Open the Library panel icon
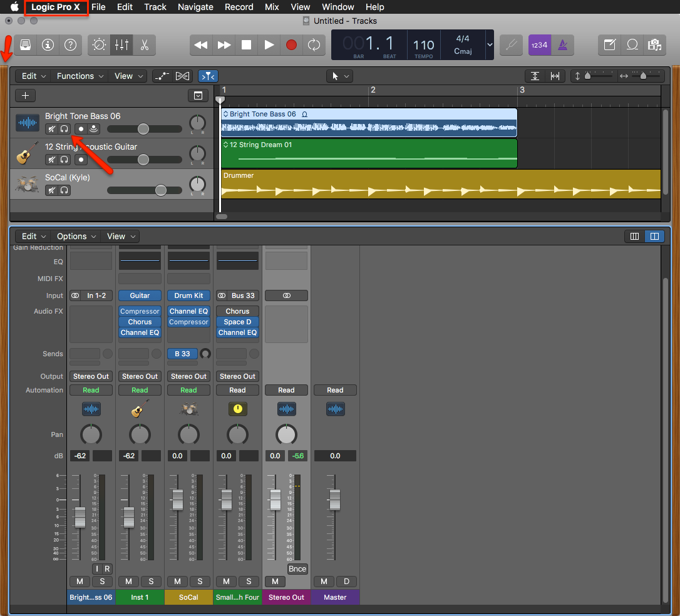680x616 pixels. click(x=25, y=45)
